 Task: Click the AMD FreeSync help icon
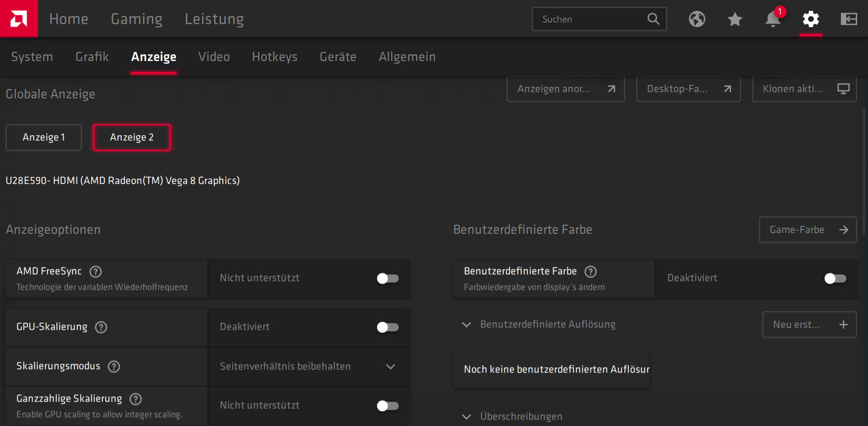point(95,272)
